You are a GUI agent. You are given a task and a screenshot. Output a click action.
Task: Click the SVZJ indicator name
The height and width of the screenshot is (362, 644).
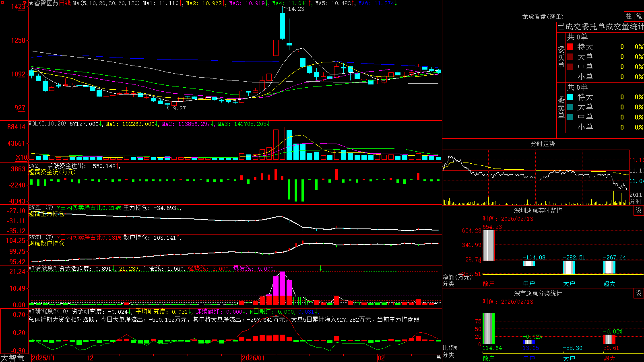coord(35,166)
